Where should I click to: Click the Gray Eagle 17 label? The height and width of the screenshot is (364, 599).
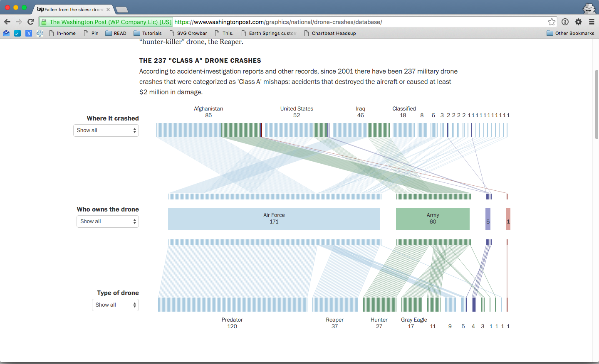tap(414, 323)
